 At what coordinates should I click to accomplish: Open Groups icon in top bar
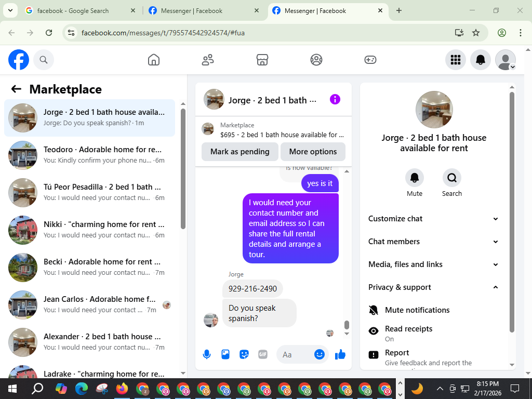point(316,60)
